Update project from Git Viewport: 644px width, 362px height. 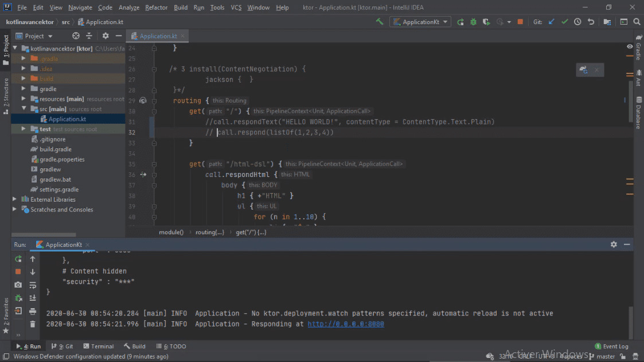point(552,22)
